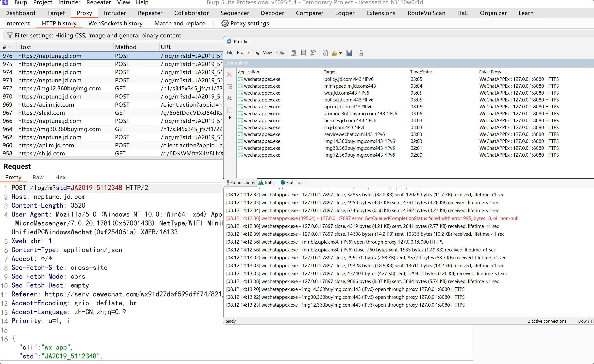
Task: Open the Proxy settings gear
Action: 225,23
